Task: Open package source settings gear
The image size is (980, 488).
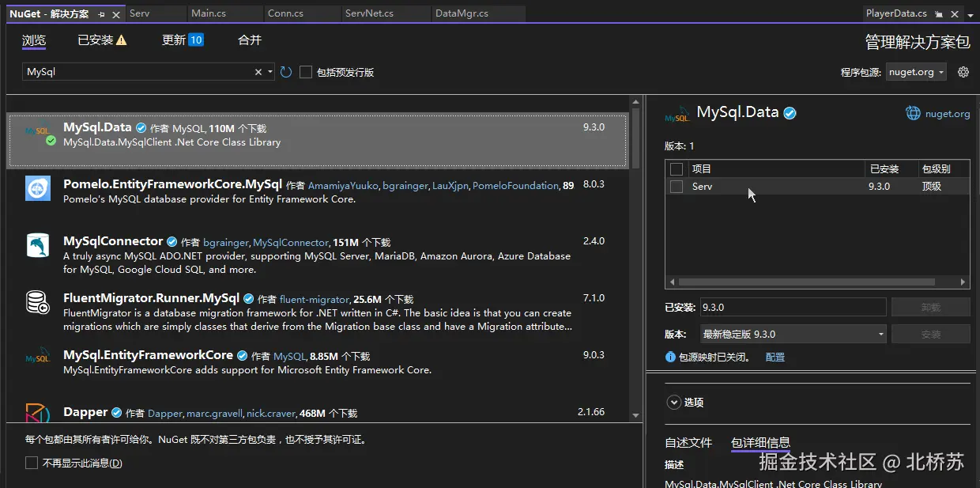Action: point(963,72)
